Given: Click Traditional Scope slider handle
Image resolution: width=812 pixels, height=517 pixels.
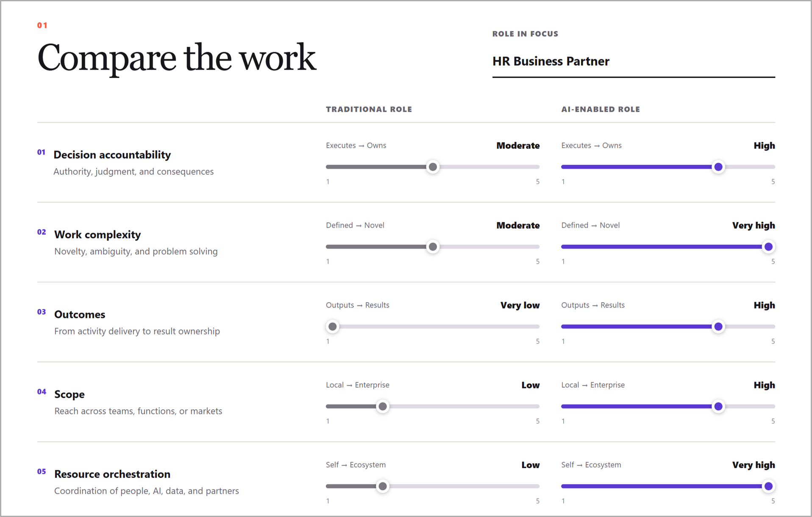Looking at the screenshot, I should (383, 406).
